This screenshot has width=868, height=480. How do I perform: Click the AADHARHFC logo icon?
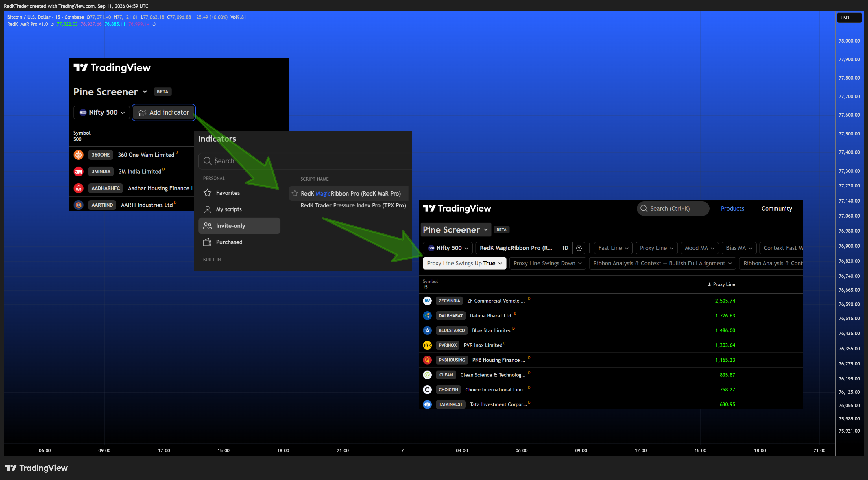[79, 188]
